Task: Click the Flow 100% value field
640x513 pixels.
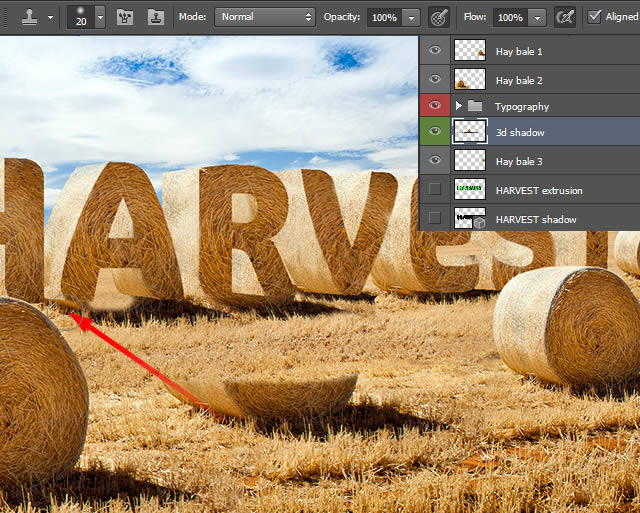Action: 510,18
